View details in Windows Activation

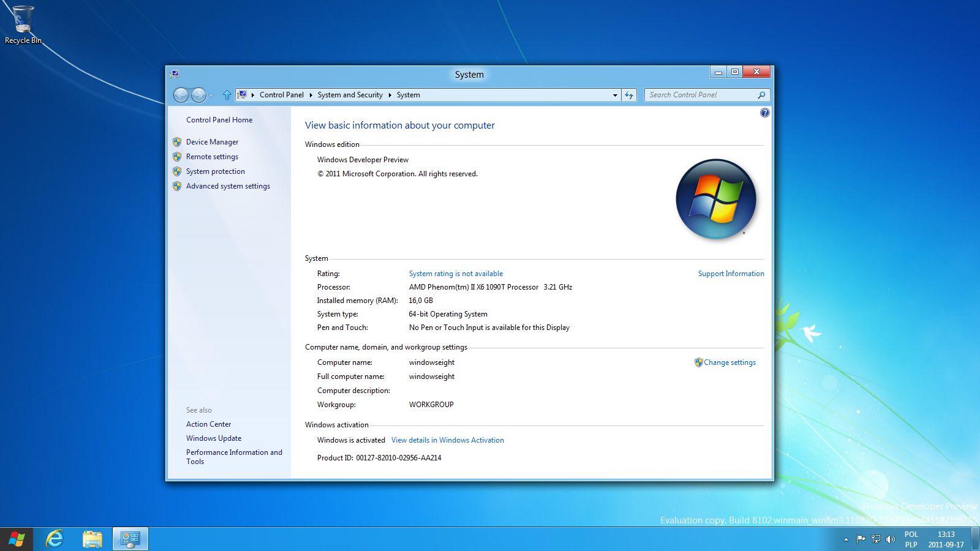447,440
